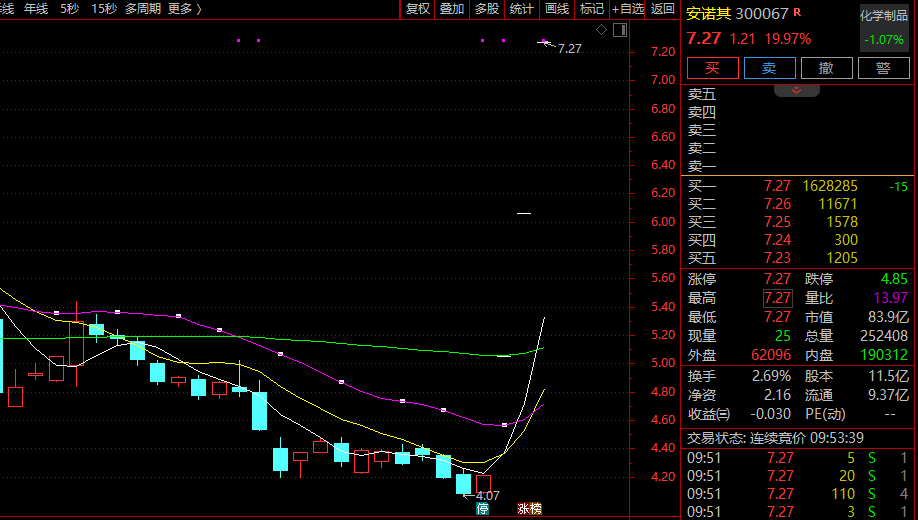This screenshot has height=520, width=918.
Task: Select the 5秒 interval tab
Action: point(69,9)
